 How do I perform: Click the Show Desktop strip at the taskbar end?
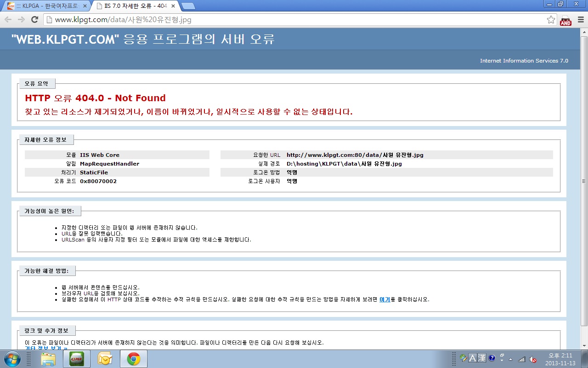click(x=584, y=359)
